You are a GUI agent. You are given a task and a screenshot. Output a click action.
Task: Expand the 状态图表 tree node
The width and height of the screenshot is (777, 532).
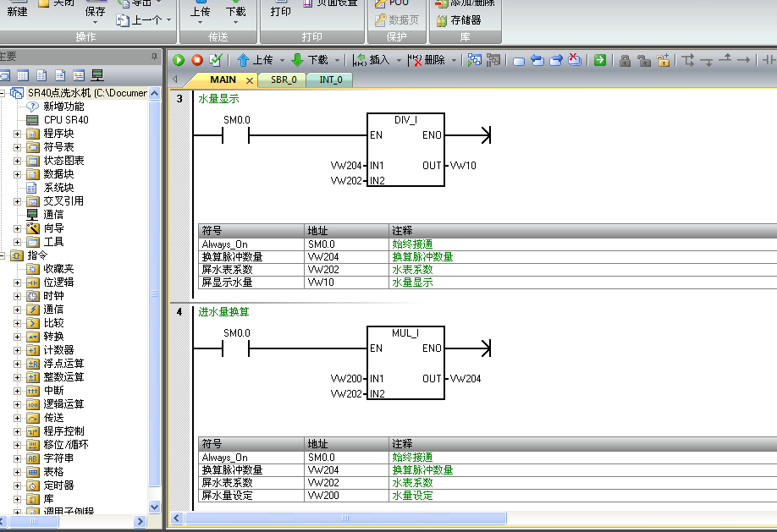pos(17,161)
